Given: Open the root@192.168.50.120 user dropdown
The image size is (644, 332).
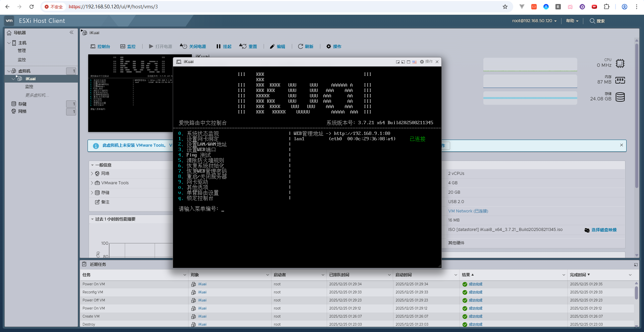Looking at the screenshot, I should 534,21.
